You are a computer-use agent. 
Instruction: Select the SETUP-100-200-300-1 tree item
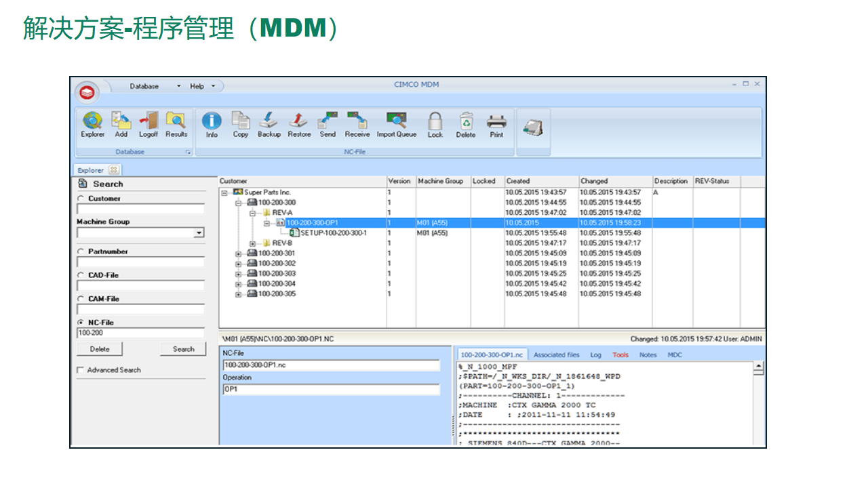coord(334,233)
